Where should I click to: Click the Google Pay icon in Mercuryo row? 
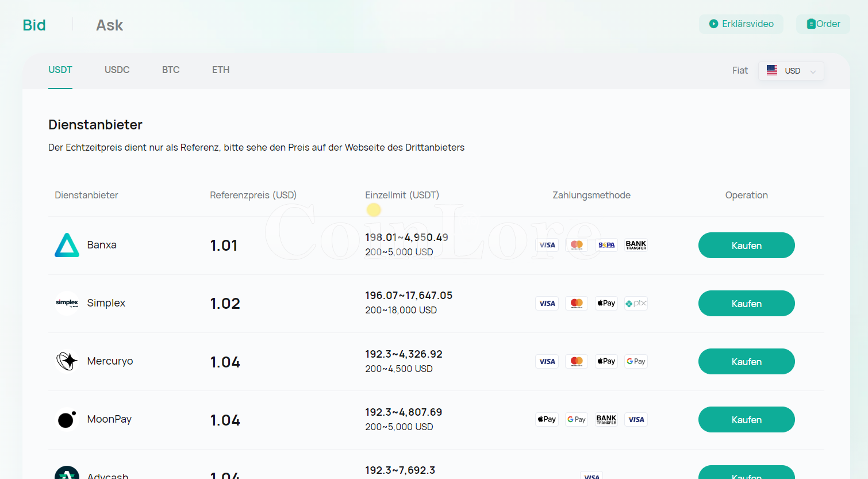(x=636, y=361)
